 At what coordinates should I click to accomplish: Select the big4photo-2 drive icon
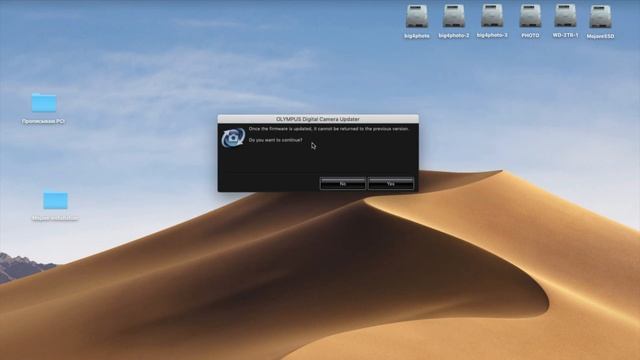(x=454, y=17)
